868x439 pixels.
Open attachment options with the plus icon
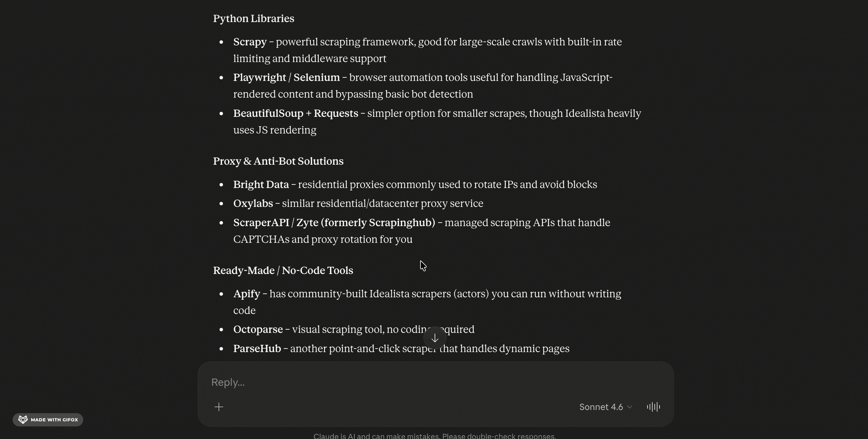click(219, 407)
